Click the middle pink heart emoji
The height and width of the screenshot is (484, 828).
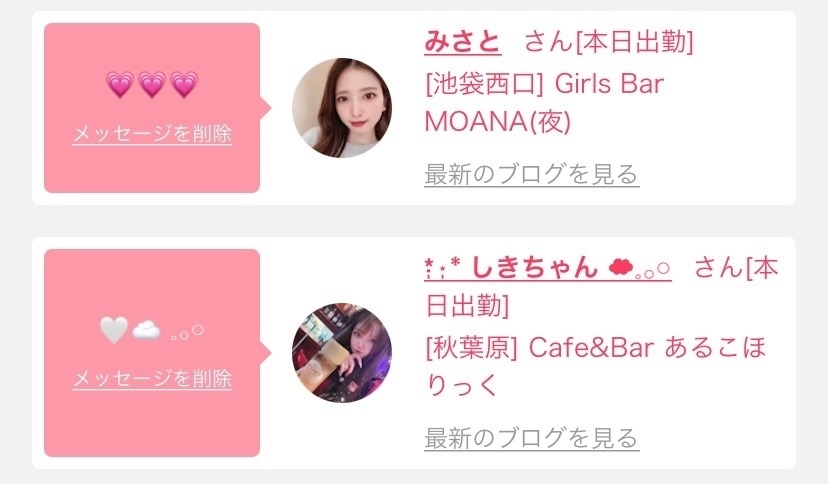152,84
